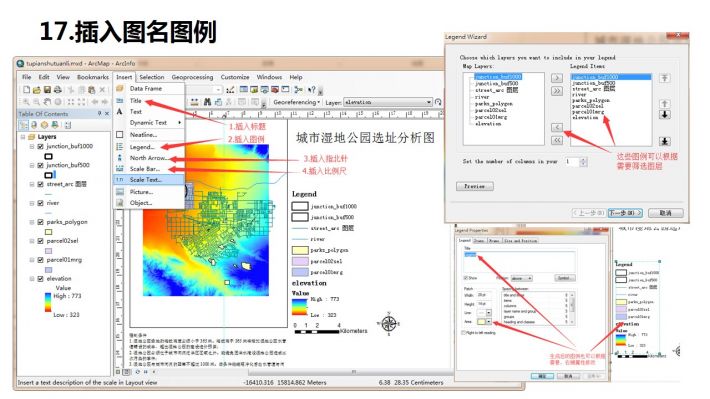Collapse the Layers tree group
This screenshot has height=399, width=710.
[23, 136]
